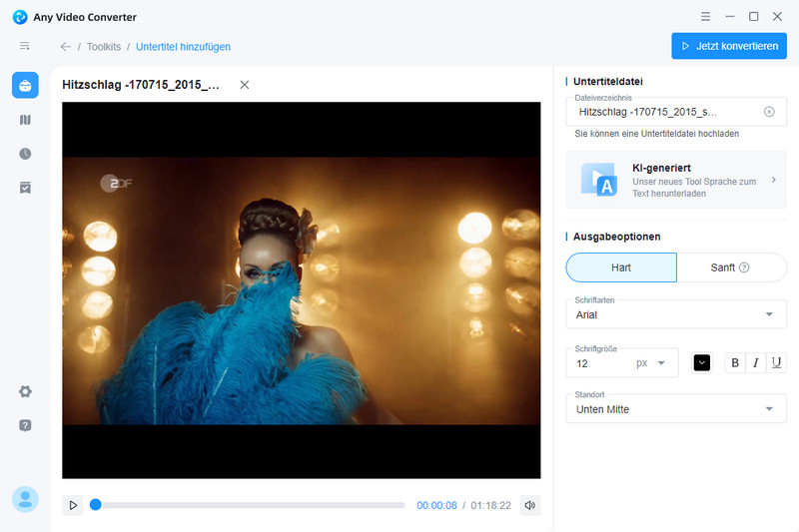Click the Untertitel hinzufügen breadcrumb
Screen dimensions: 799x532
(x=183, y=47)
